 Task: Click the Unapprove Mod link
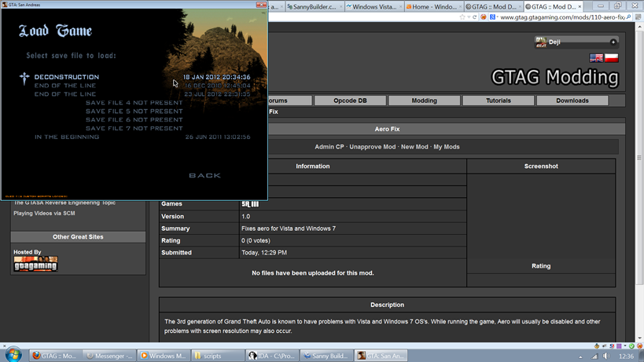tap(373, 147)
